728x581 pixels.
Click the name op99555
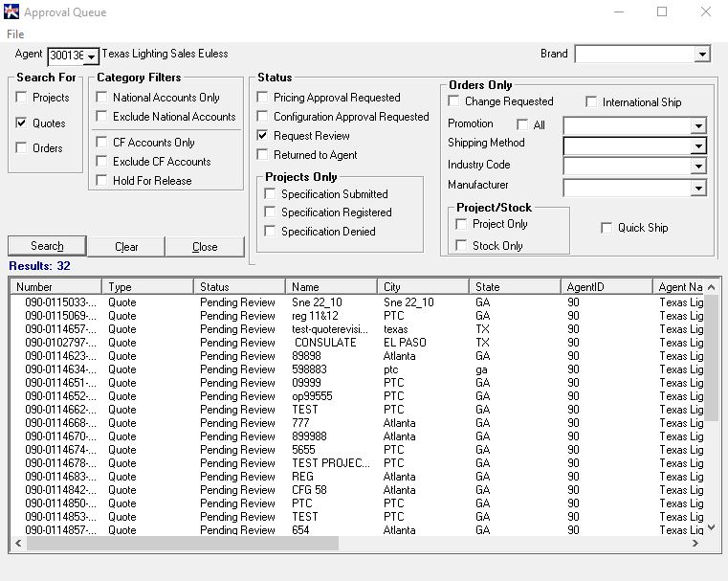pos(312,396)
